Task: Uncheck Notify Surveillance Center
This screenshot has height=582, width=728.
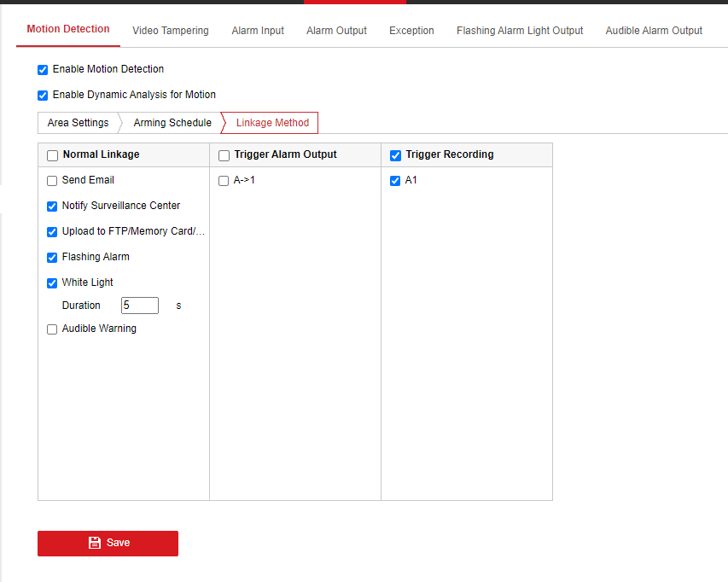Action: (52, 207)
